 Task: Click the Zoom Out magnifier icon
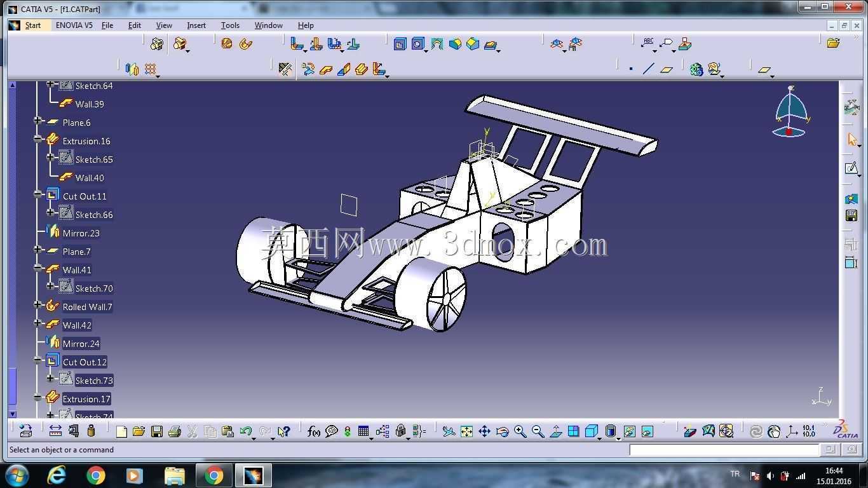(538, 431)
